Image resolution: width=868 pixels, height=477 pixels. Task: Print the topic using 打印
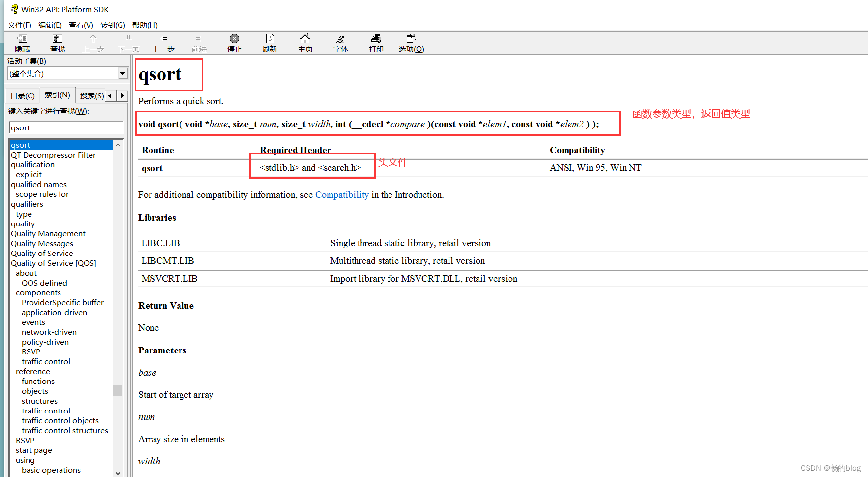point(376,43)
